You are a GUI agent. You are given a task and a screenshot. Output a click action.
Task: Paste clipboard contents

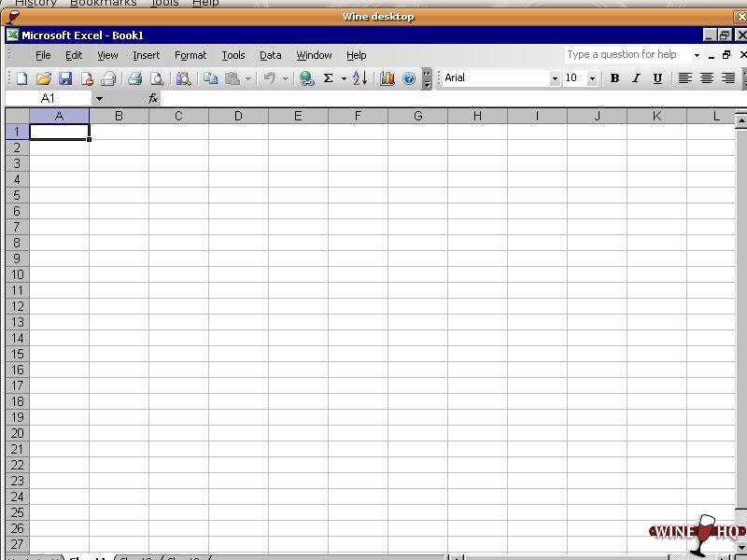click(x=232, y=78)
